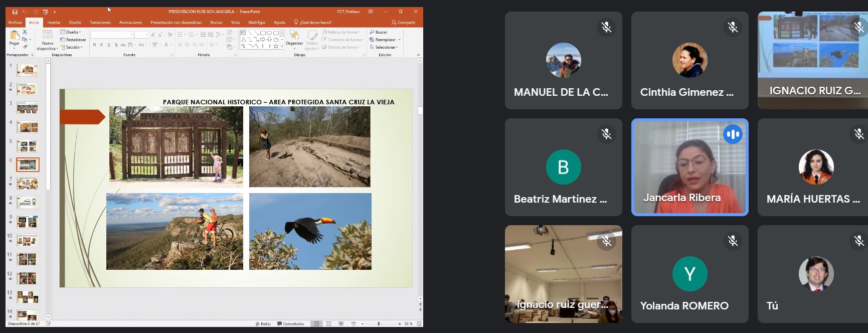Switch to the Animaciones tab
Viewport: 868px width, 333px height.
click(x=130, y=23)
